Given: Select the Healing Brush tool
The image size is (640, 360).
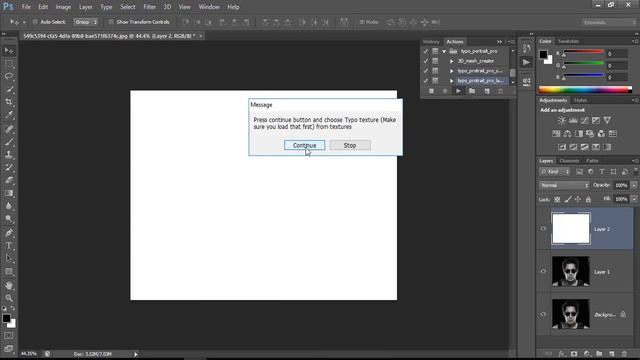Looking at the screenshot, I should (x=9, y=129).
